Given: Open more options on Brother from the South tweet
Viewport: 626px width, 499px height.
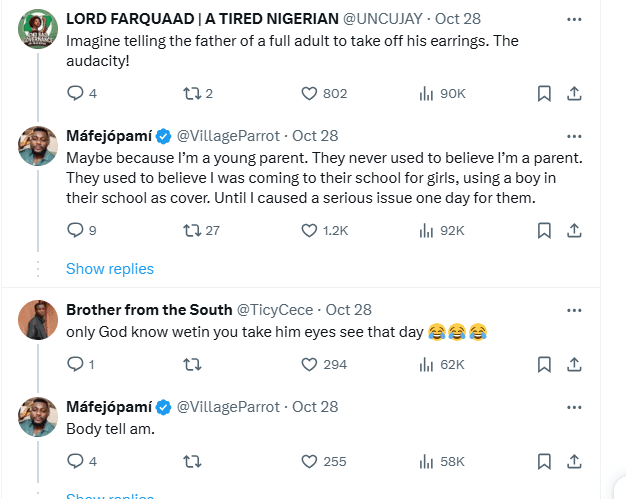Looking at the screenshot, I should tap(573, 309).
